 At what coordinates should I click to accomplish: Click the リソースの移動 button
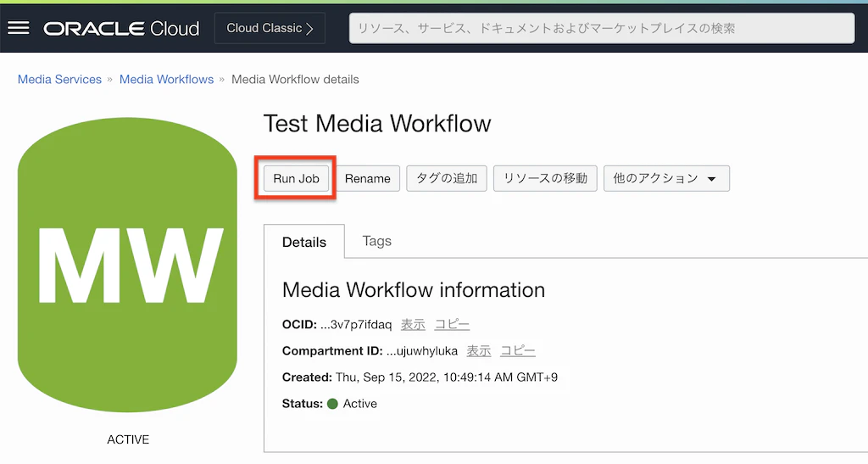[545, 178]
